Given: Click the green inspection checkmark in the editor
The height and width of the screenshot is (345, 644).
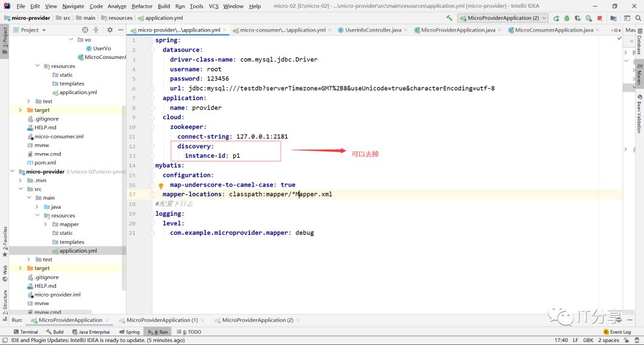Looking at the screenshot, I should coord(620,39).
